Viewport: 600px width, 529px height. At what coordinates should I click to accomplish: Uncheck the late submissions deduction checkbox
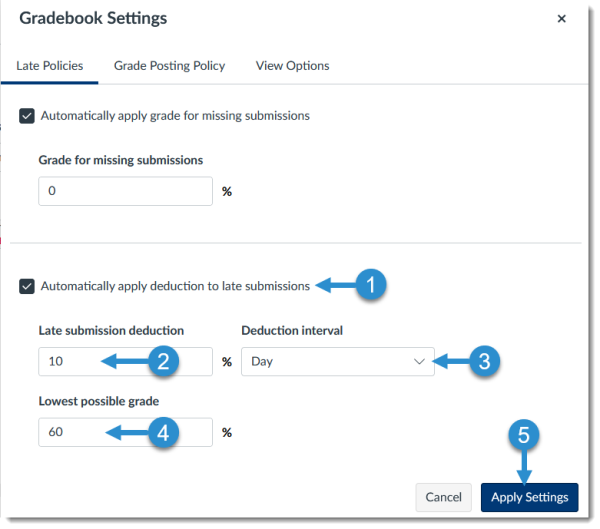[27, 287]
